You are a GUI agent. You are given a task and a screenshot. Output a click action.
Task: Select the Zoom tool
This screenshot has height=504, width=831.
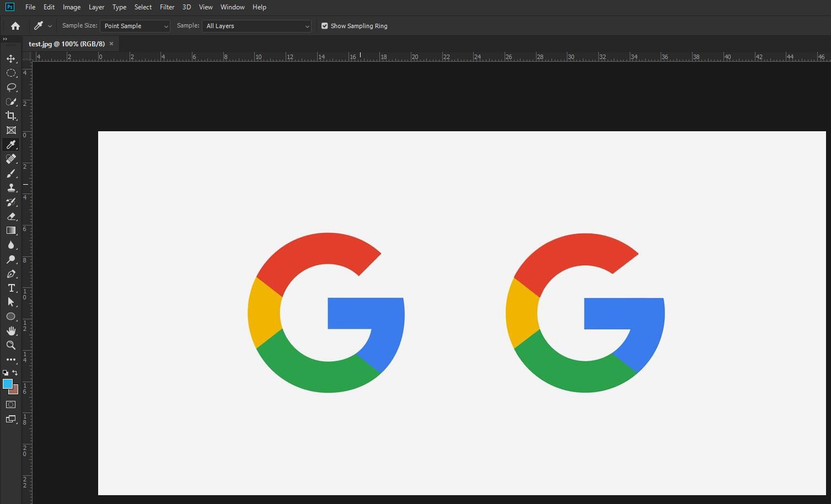click(11, 345)
